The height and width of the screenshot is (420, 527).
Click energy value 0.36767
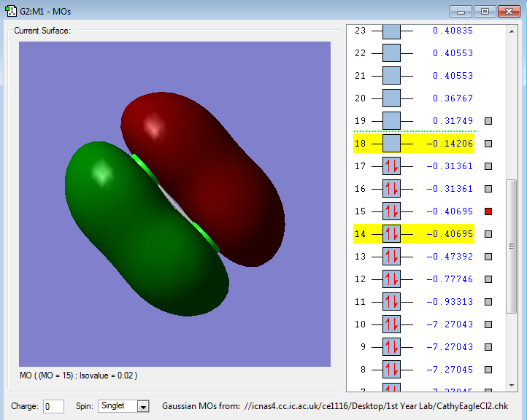[453, 98]
